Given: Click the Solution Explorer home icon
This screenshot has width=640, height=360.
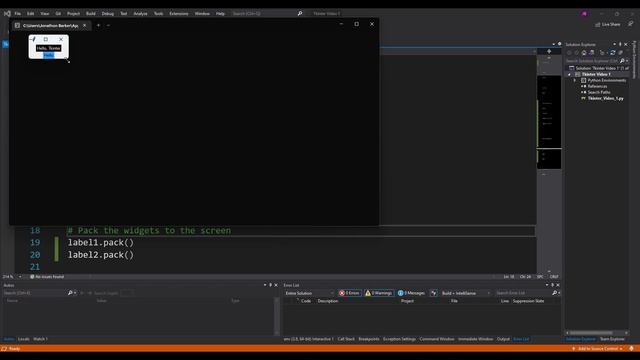Looking at the screenshot, I should 584,53.
